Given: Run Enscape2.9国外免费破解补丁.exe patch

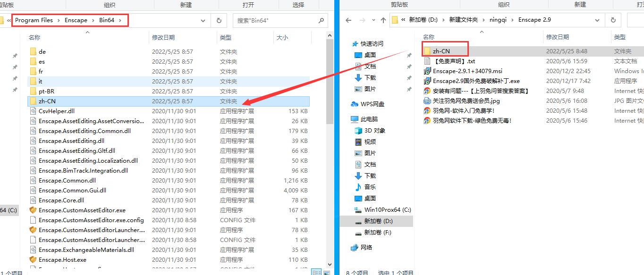Looking at the screenshot, I should click(477, 81).
